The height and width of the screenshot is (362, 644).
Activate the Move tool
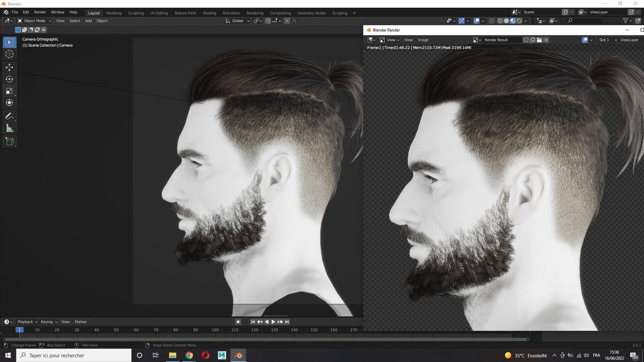[9, 67]
